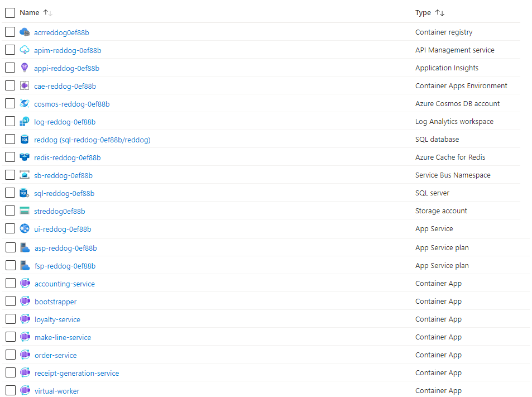
Task: Click the 'Service Bus Namespace' type text
Action: click(x=453, y=175)
